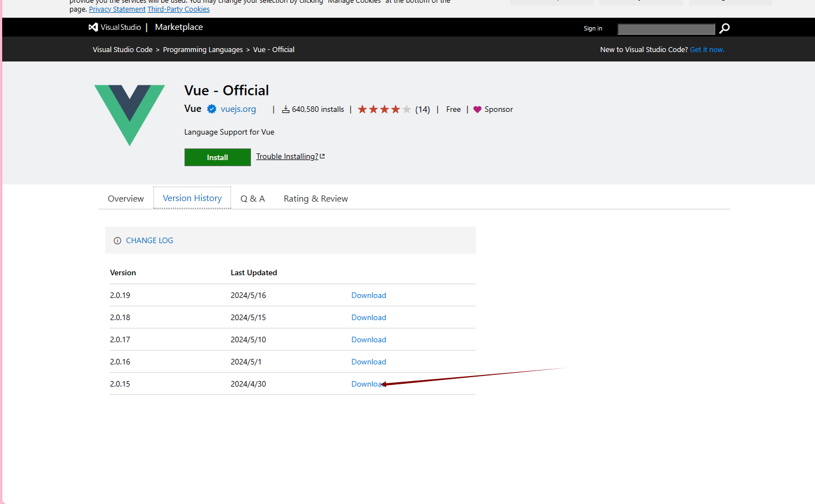815x504 pixels.
Task: Download version 2.0.16
Action: tap(368, 362)
